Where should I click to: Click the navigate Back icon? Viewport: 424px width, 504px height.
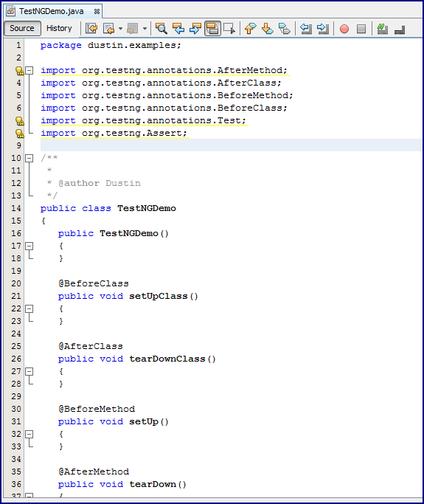tap(109, 29)
